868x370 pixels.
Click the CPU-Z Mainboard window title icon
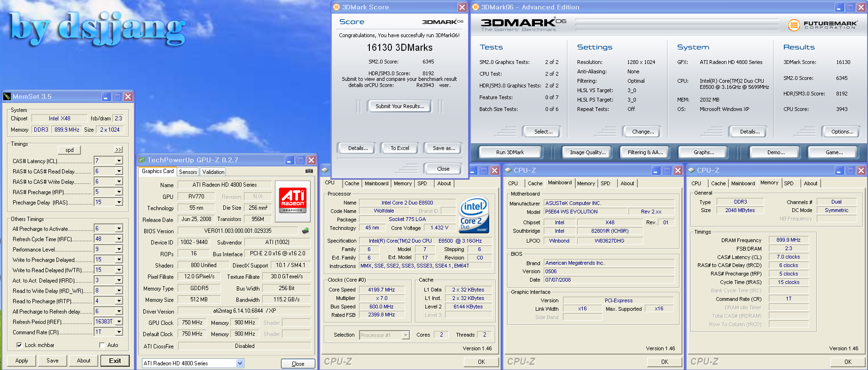pyautogui.click(x=508, y=170)
